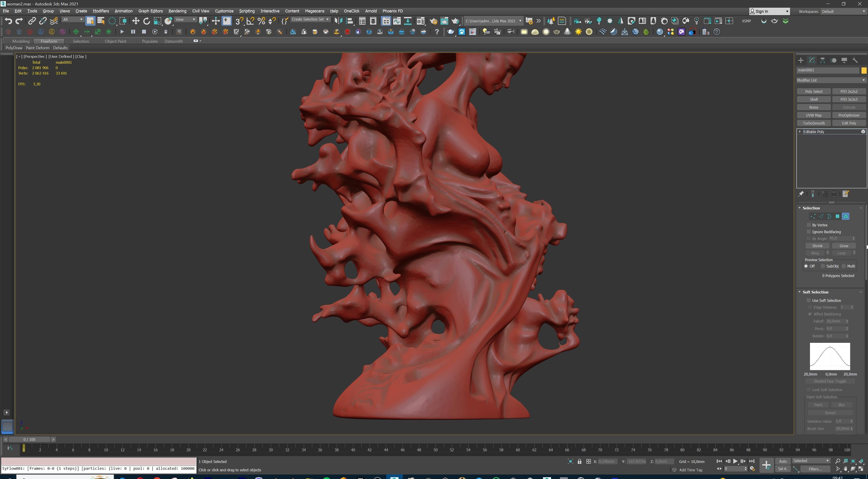
Task: Select Element sub-object level icon
Action: click(x=846, y=217)
